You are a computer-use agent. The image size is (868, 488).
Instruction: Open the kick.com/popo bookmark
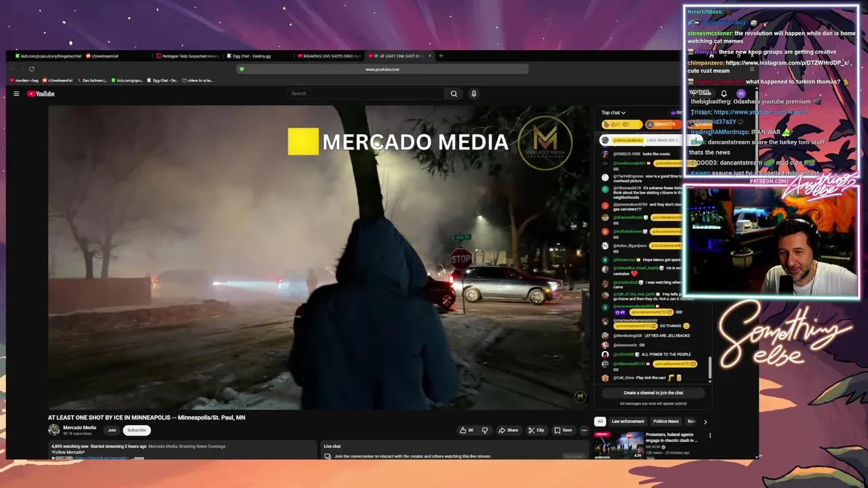[127, 80]
